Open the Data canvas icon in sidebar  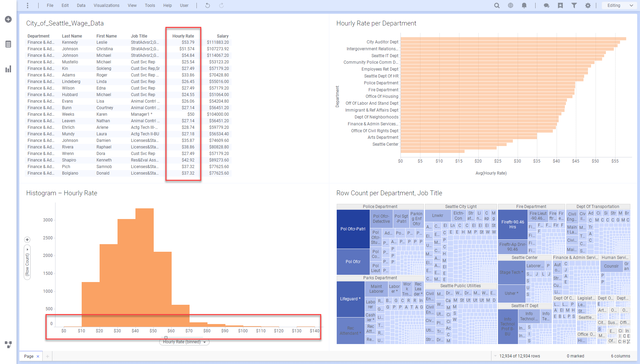(8, 44)
